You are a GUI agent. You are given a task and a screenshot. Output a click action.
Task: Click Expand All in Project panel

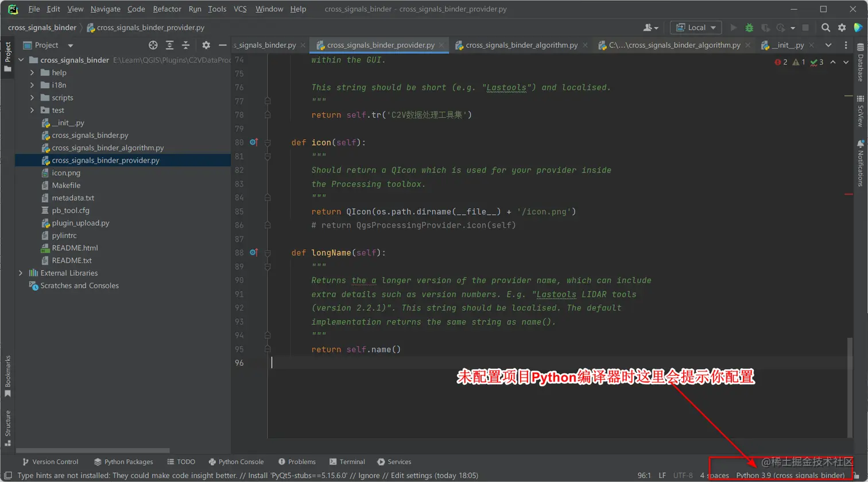click(170, 45)
